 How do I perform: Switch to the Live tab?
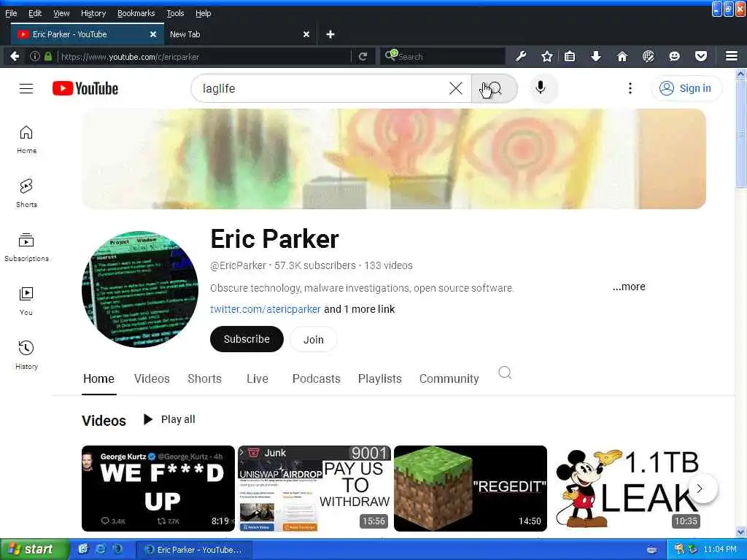(258, 378)
